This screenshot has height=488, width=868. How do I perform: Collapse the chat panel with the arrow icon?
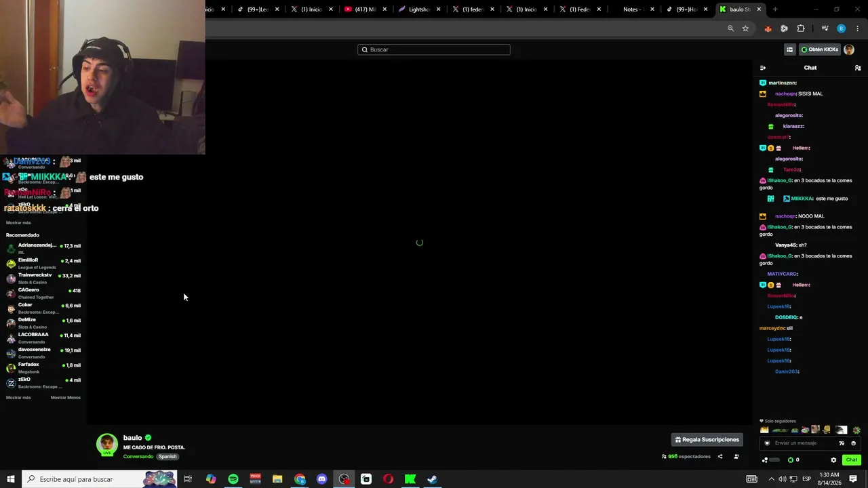[763, 68]
